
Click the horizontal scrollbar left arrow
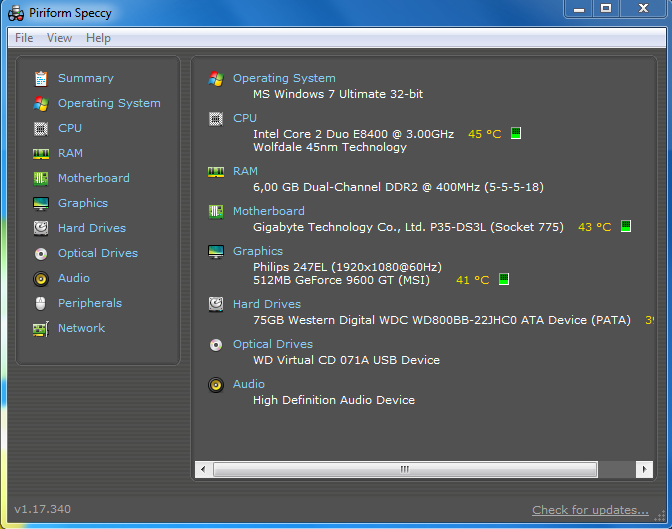(x=203, y=468)
